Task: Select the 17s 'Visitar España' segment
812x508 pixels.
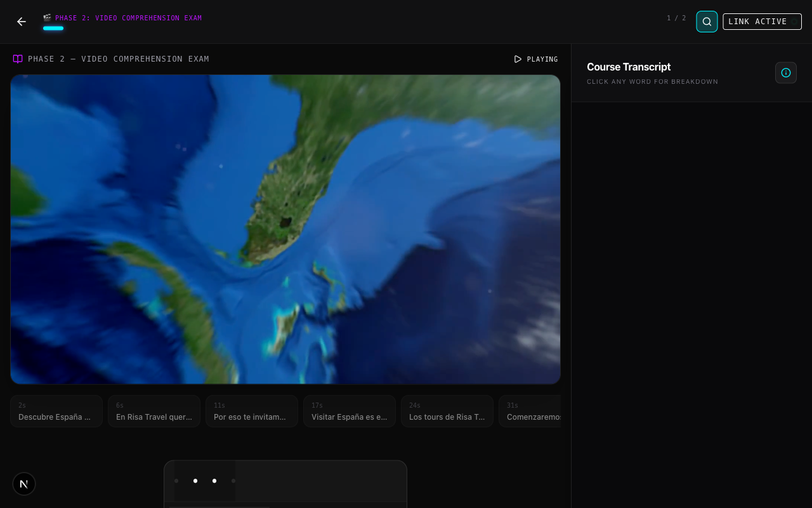Action: coord(350,411)
